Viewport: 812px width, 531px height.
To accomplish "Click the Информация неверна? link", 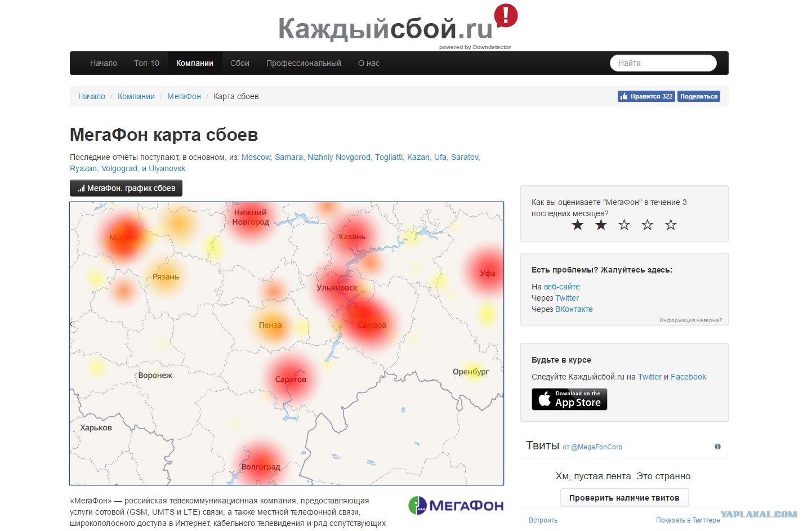I will 690,320.
